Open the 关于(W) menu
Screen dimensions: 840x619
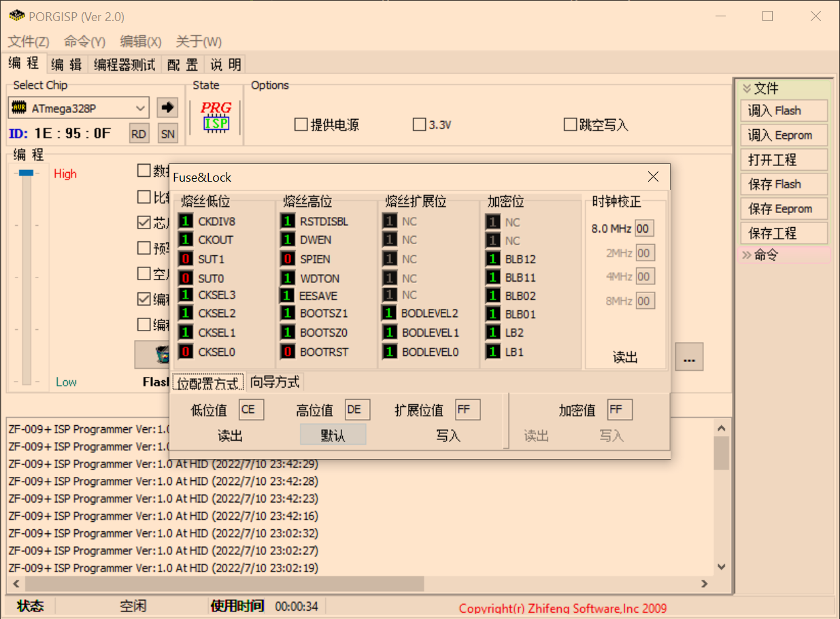pos(199,41)
